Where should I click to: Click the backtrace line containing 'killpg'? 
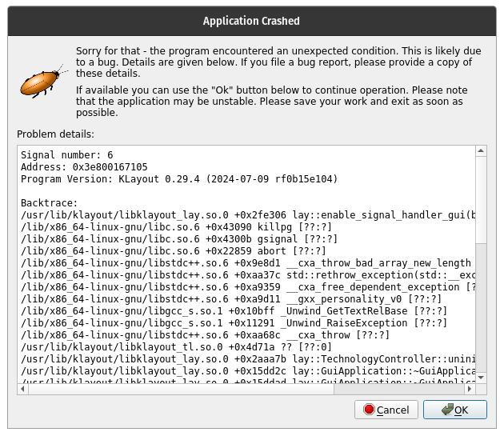(176, 227)
